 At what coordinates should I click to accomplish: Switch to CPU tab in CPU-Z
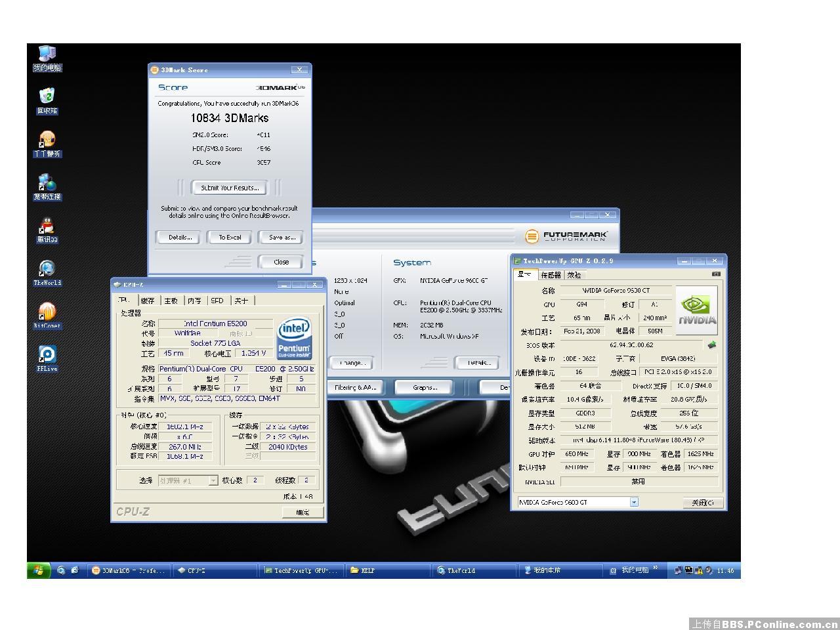124,300
